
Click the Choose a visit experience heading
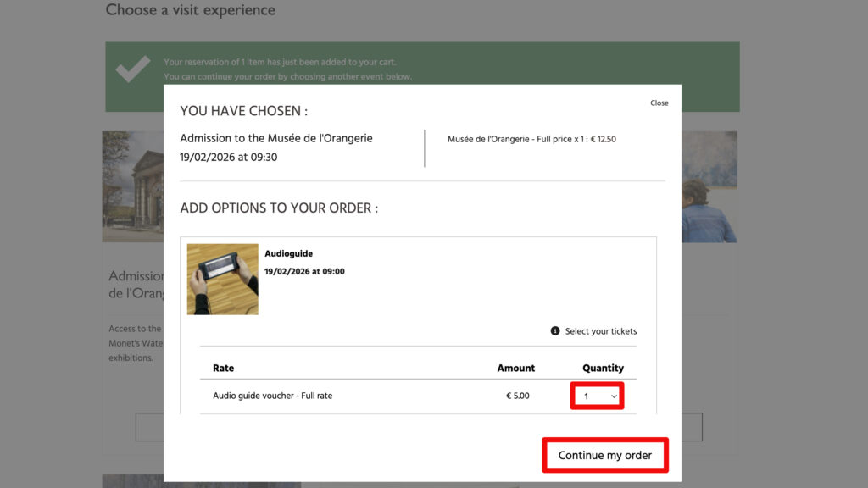190,10
